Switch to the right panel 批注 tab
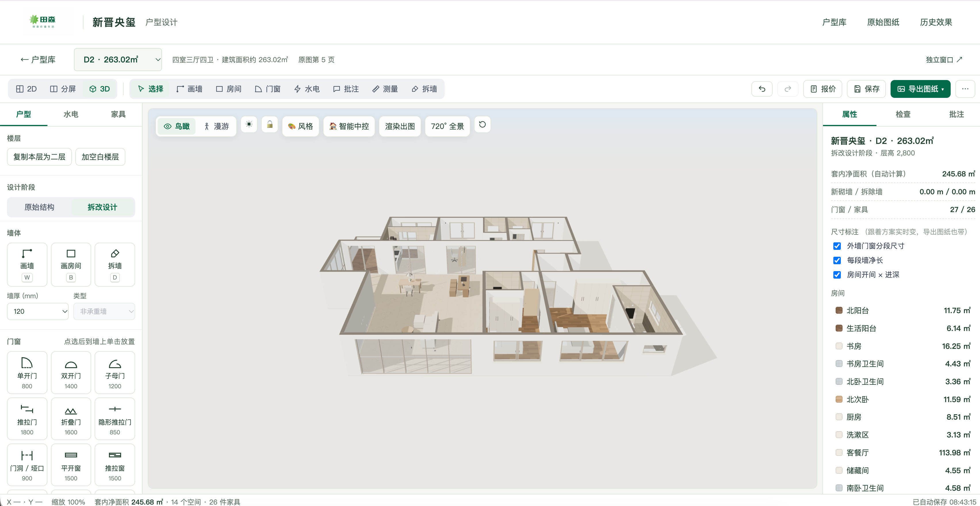 [x=956, y=114]
